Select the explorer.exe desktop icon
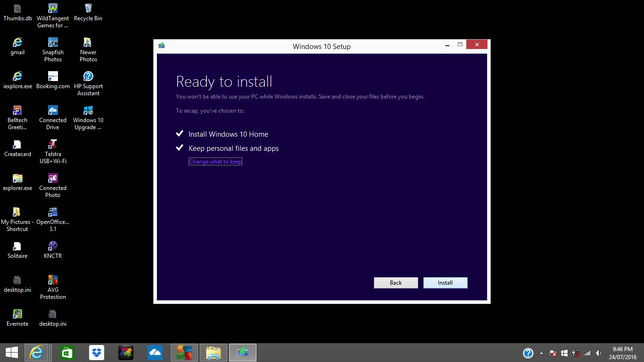Image resolution: width=644 pixels, height=362 pixels. (17, 182)
